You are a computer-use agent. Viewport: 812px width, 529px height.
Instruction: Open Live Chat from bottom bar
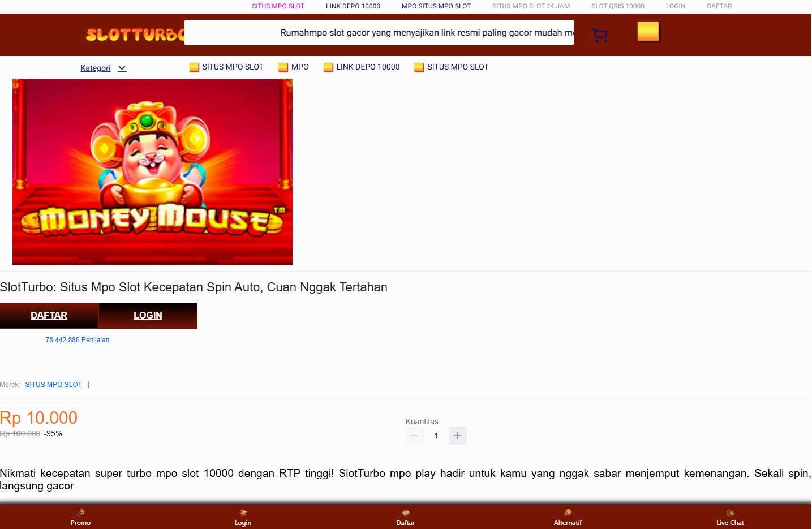point(730,518)
